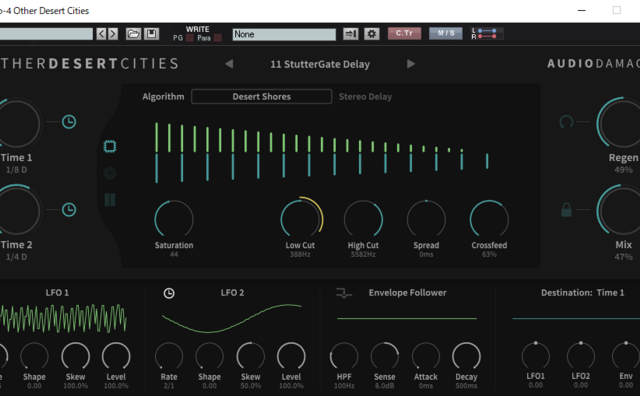Toggle the PG write checkbox

click(190, 38)
